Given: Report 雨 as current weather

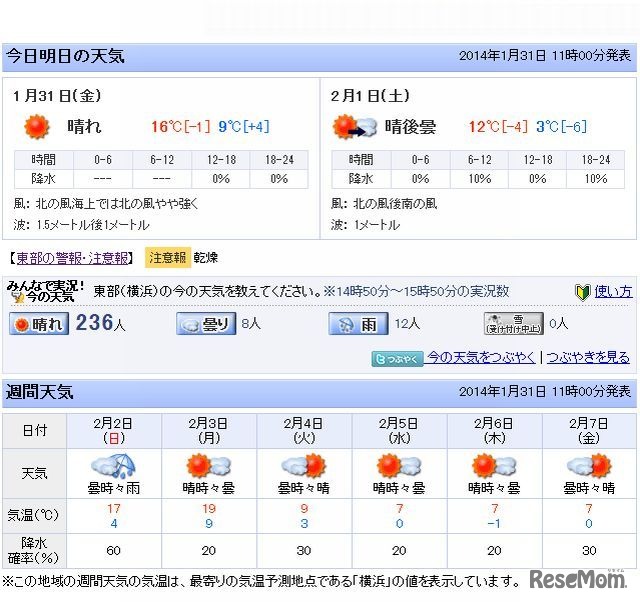Looking at the screenshot, I should [358, 324].
